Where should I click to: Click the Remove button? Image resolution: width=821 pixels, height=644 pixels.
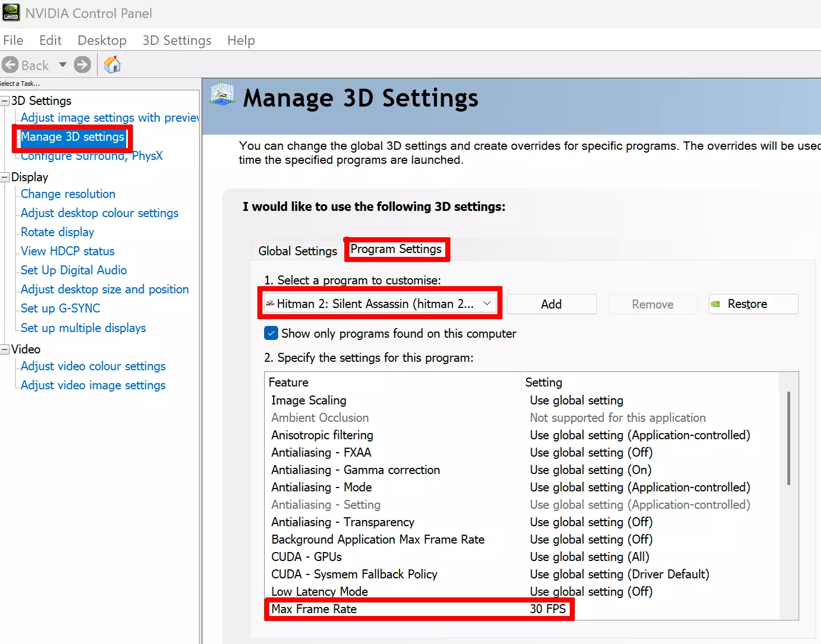[653, 304]
